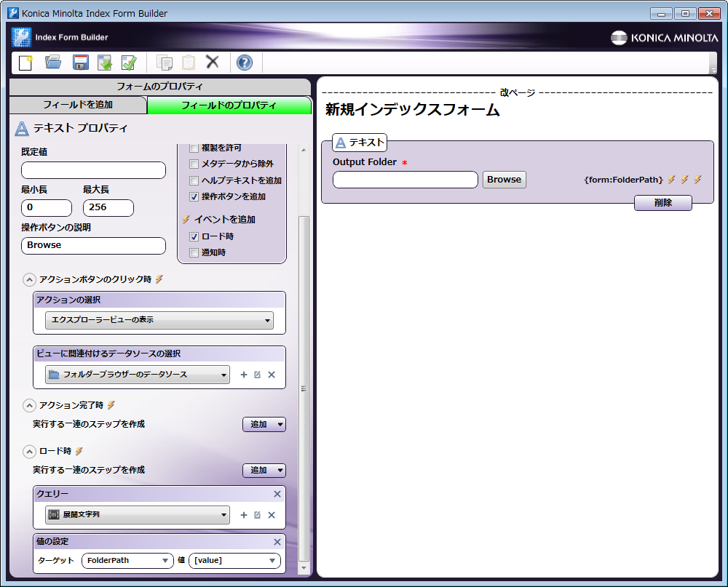Open the フォームのプロパティ panel

(159, 86)
